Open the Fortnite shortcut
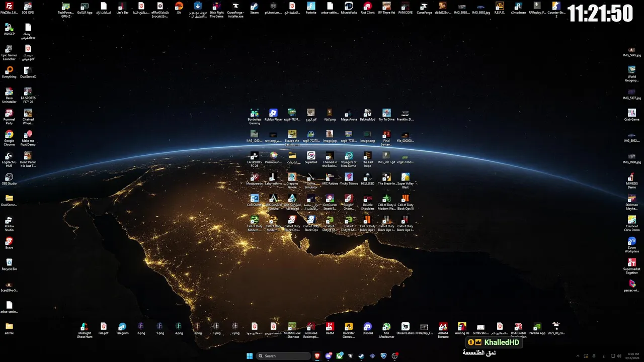Viewport: 644px width, 362px height. coord(311,9)
